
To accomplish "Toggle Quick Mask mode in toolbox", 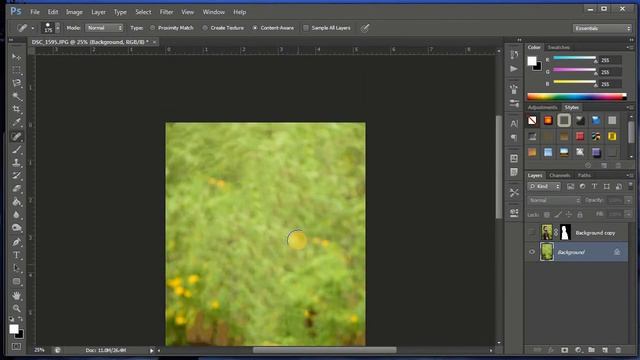I will [x=16, y=347].
